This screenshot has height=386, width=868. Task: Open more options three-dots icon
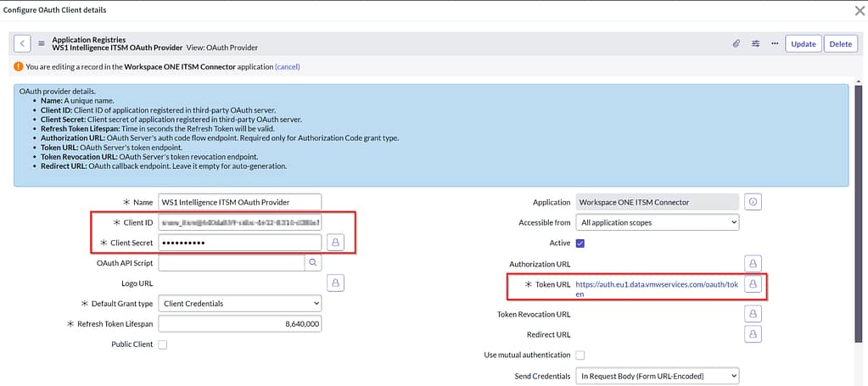(775, 44)
